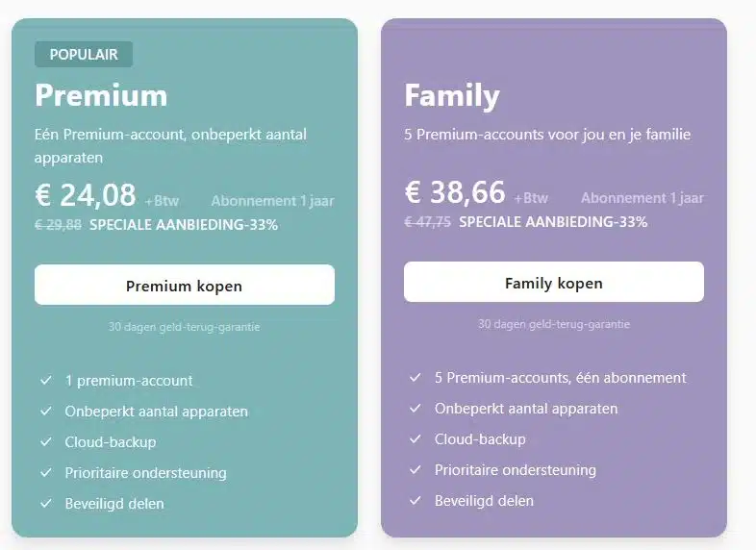This screenshot has height=550, width=756.
Task: Click Premium SPECIALE AANBIEDING-33% label
Action: (184, 225)
